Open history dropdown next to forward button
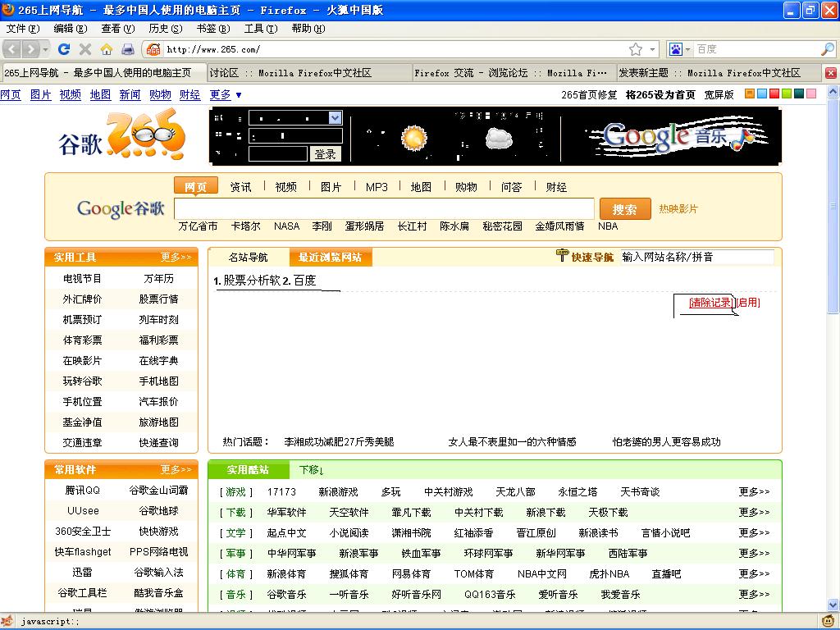Screen dimensions: 840x630 pos(46,50)
